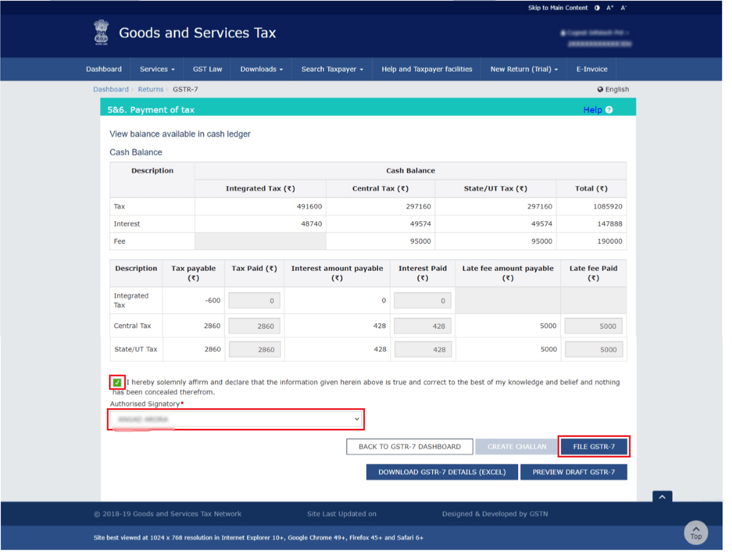732x560 pixels.
Task: Click the globe icon next to English
Action: coord(600,89)
